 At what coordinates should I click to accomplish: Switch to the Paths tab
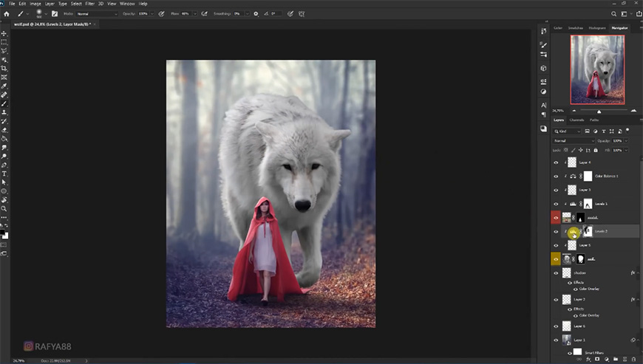coord(594,120)
